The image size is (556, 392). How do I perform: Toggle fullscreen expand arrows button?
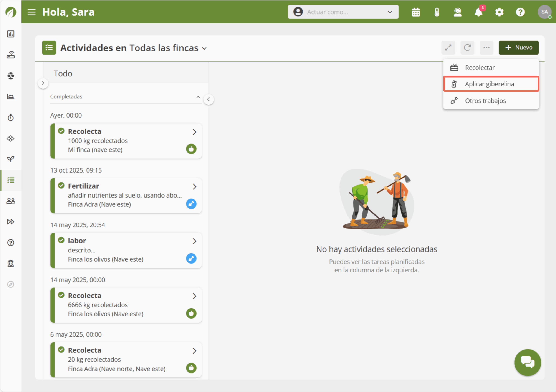[x=448, y=48]
